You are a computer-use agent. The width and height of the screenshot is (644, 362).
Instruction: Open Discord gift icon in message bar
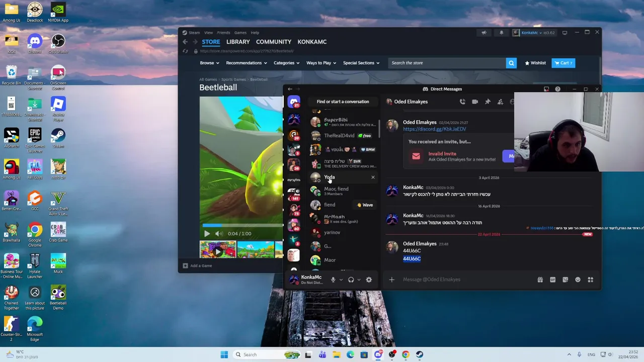(x=540, y=280)
